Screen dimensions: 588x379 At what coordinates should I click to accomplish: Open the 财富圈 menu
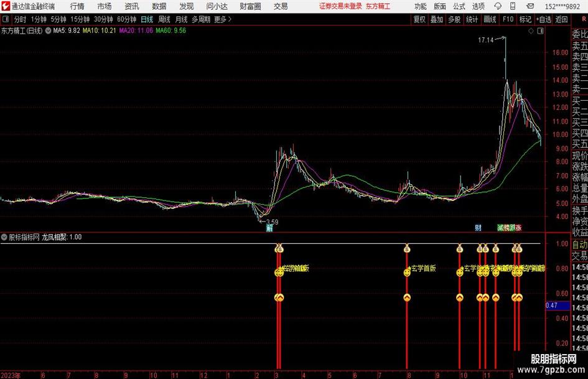251,6
